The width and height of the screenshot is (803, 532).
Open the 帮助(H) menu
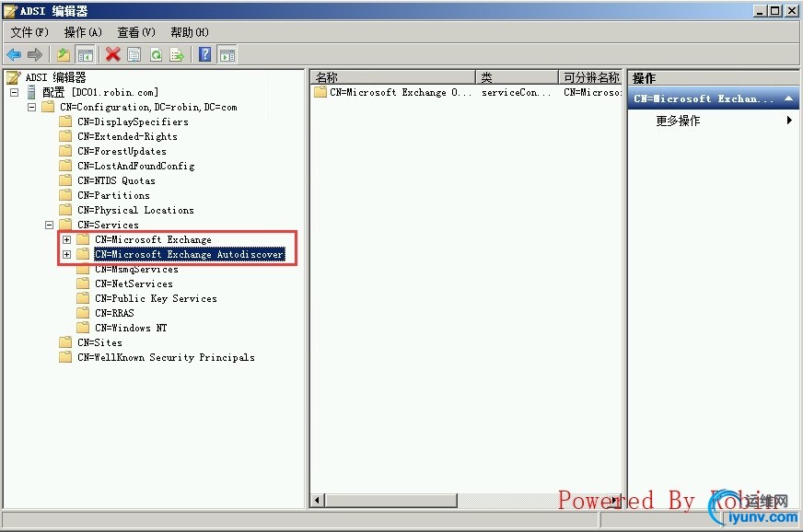[190, 32]
